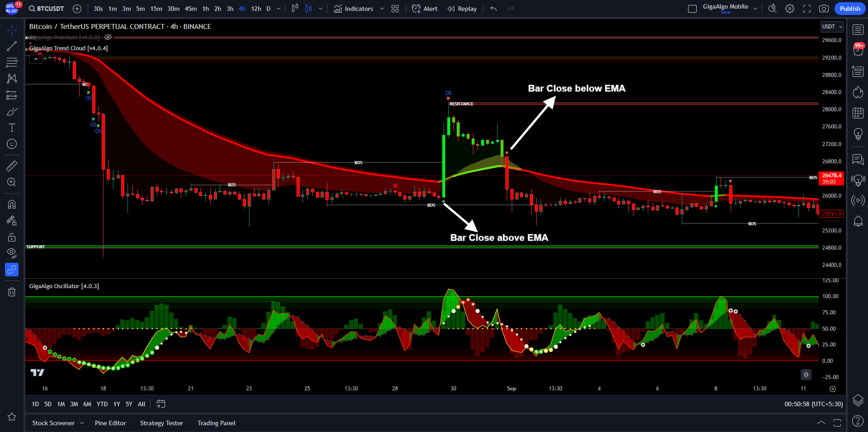Open the economic calendar panel
Screen dimensions: 868x432
858,113
